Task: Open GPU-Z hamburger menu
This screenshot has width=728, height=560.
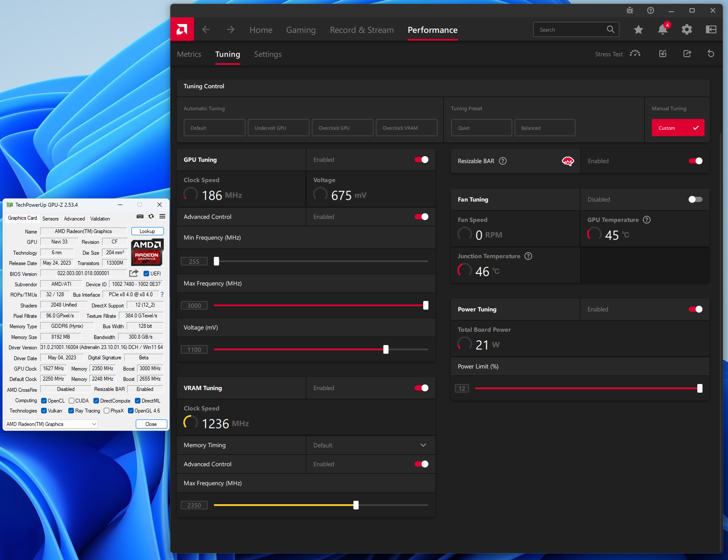Action: 162,216
